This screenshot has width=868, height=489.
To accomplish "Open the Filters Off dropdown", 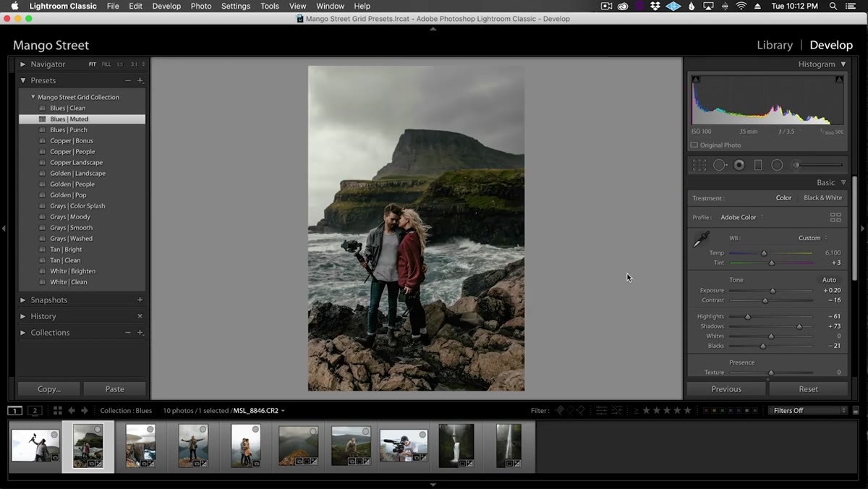I will pyautogui.click(x=807, y=410).
